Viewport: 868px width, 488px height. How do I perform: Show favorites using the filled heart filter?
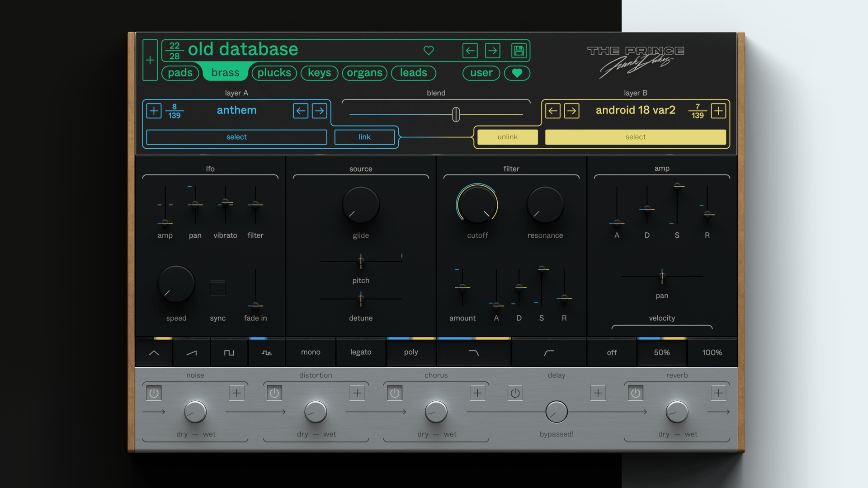click(x=517, y=73)
